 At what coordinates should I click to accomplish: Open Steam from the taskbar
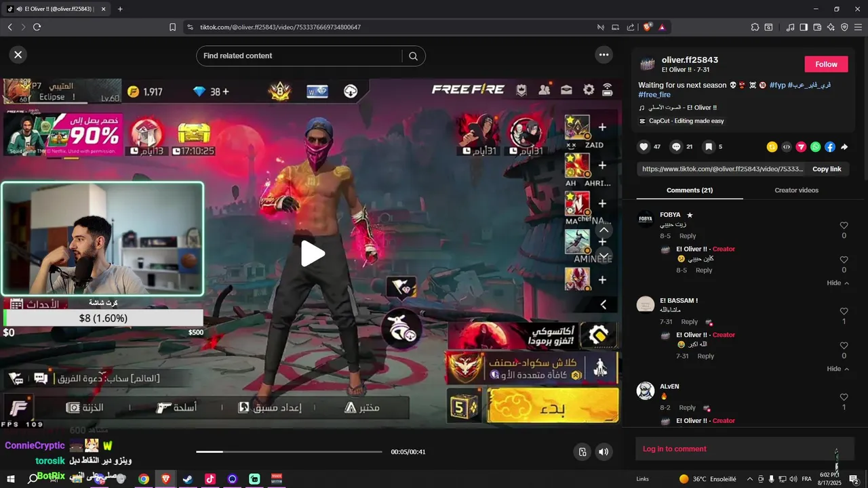[188, 479]
